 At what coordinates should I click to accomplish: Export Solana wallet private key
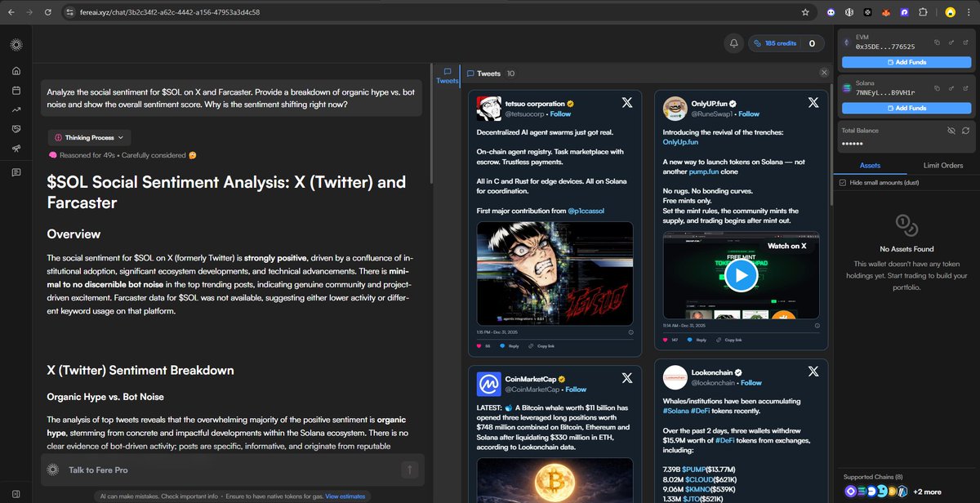[952, 87]
